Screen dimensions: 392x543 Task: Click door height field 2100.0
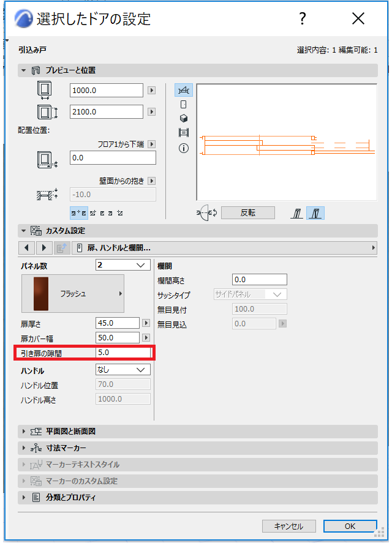[x=107, y=112]
